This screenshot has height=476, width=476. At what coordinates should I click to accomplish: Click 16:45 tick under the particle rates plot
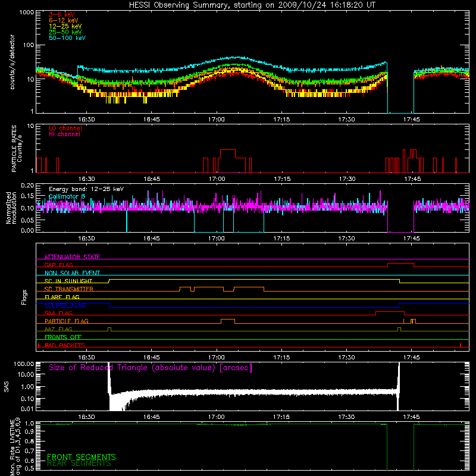(152, 179)
